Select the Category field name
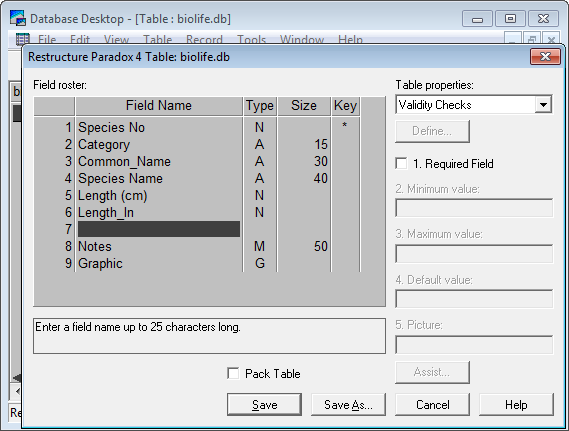Viewport: 569px width, 431px height. pos(104,144)
